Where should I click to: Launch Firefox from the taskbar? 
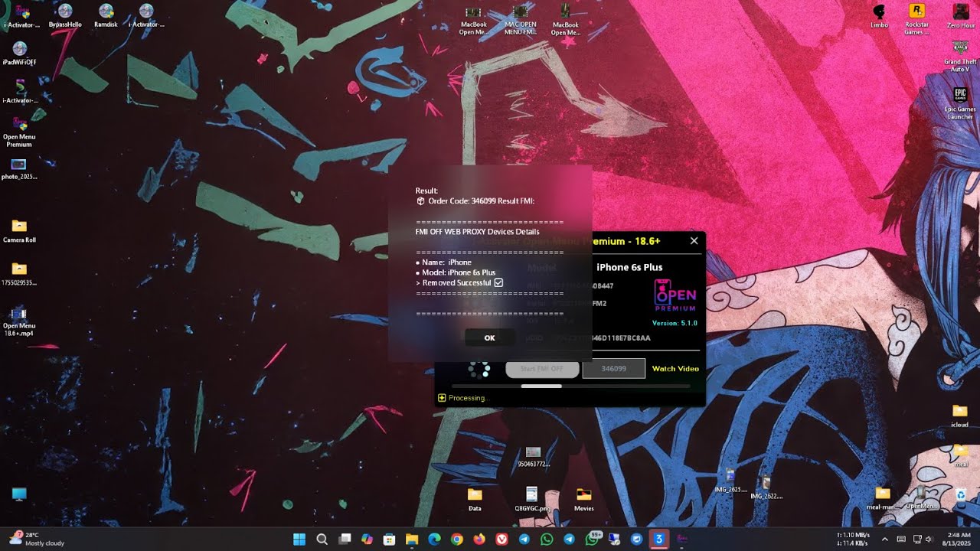pyautogui.click(x=479, y=539)
